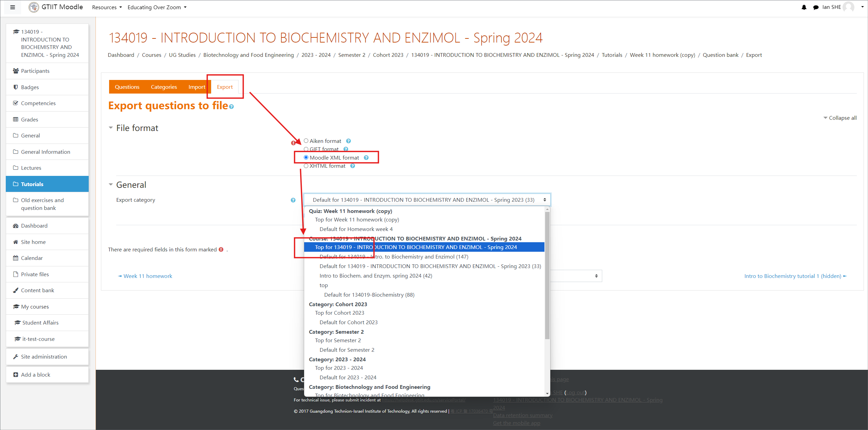Click the Site administration wrench icon

tap(16, 357)
